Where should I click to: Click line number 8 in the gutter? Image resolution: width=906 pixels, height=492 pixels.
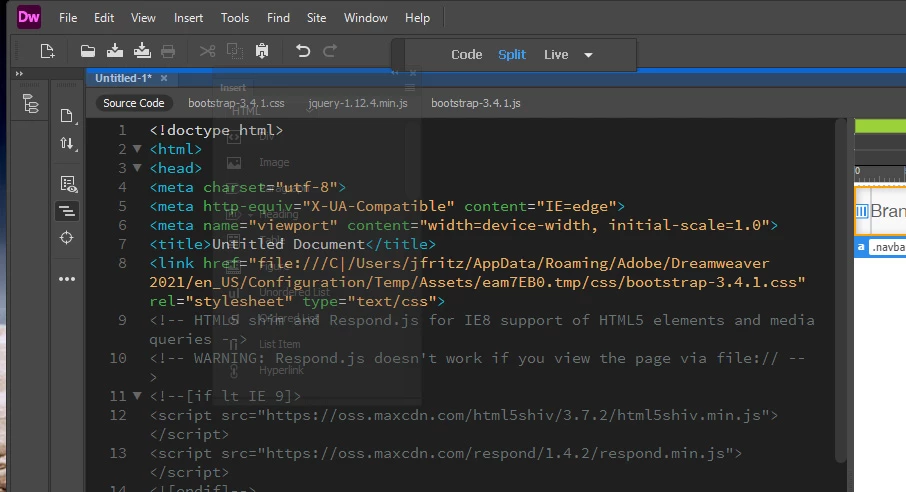pyautogui.click(x=122, y=263)
